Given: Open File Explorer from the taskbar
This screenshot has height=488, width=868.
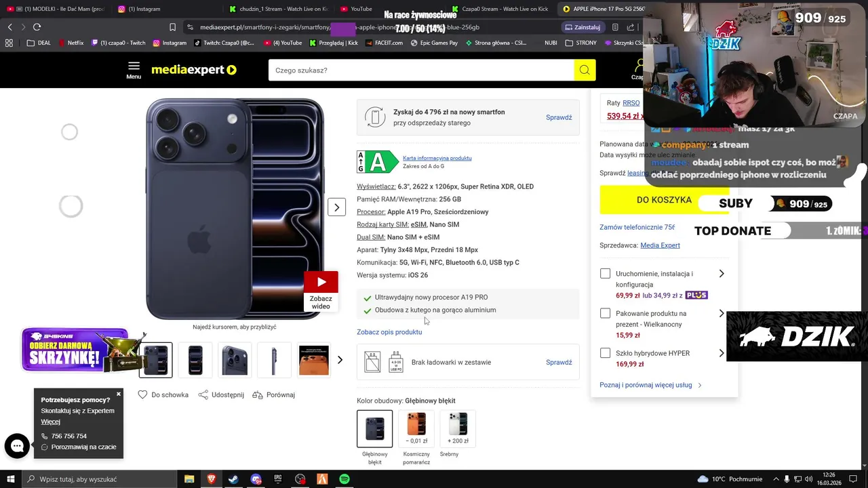Looking at the screenshot, I should tap(189, 479).
